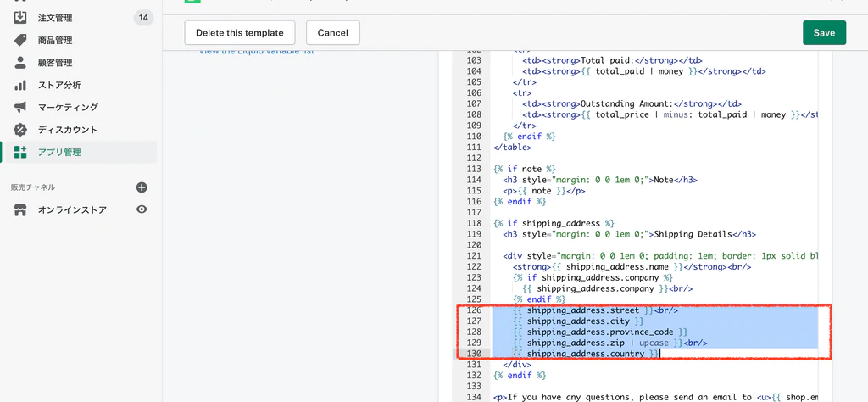Screen dimensions: 868x402
Task: Click the {% if note %} code line
Action: pyautogui.click(x=524, y=169)
